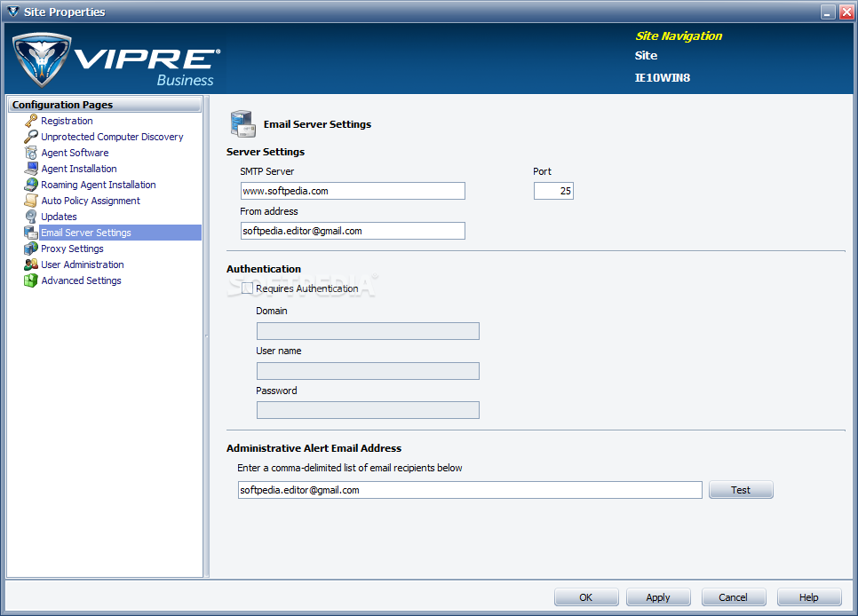This screenshot has height=616, width=858.
Task: Confirm settings with OK button
Action: pos(586,596)
